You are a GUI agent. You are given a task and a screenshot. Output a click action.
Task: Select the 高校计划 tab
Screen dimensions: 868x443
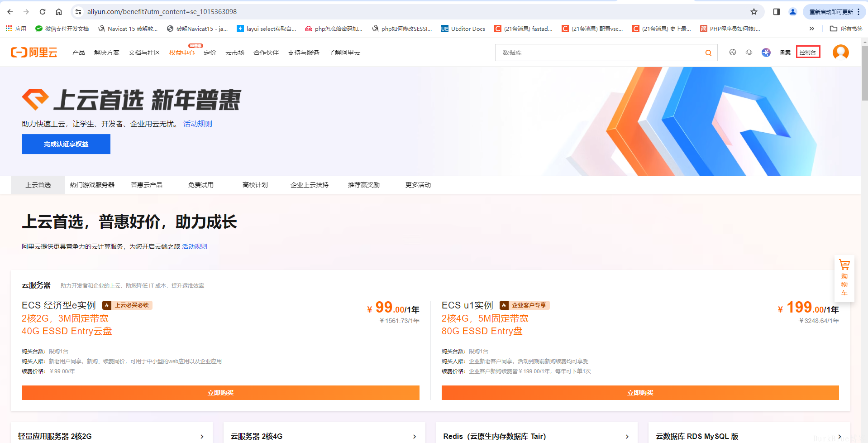click(x=255, y=185)
